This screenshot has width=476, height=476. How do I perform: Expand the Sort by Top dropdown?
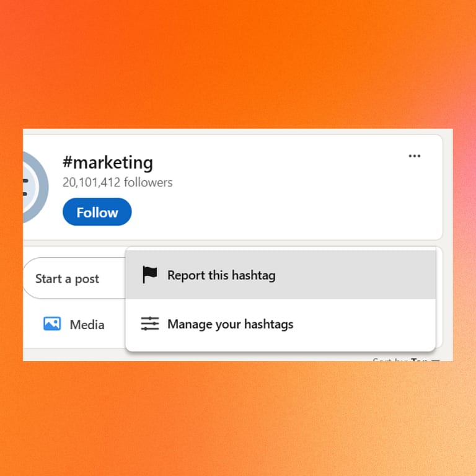[x=406, y=359]
